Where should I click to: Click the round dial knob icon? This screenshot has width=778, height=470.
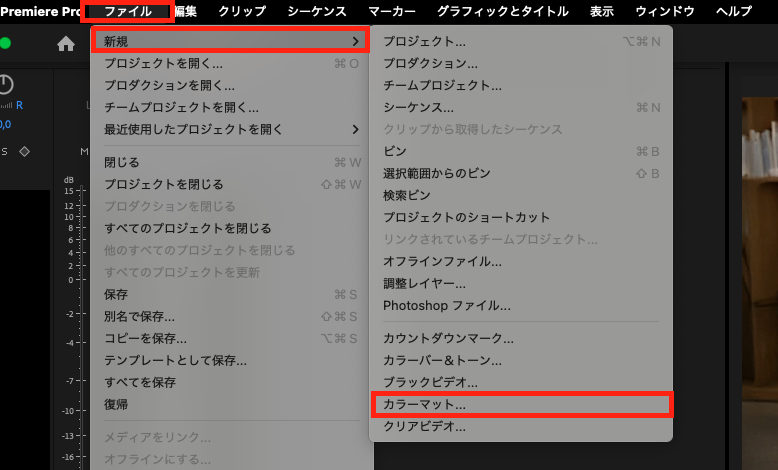click(6, 84)
